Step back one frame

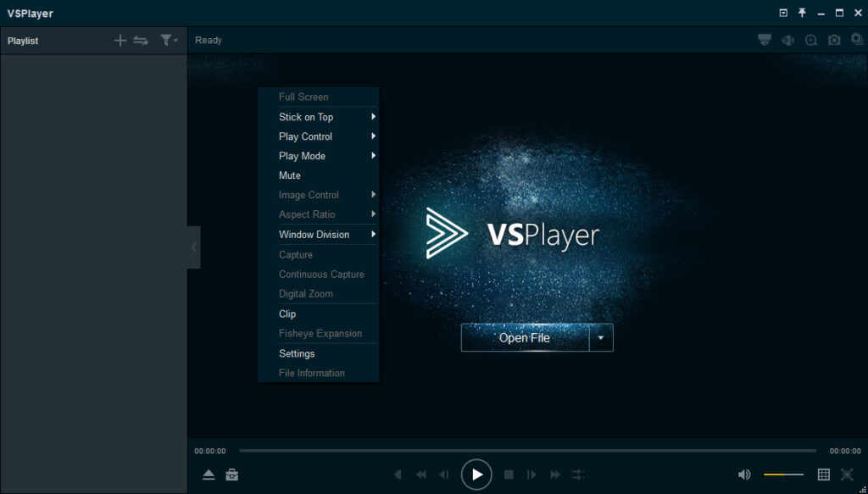[444, 475]
